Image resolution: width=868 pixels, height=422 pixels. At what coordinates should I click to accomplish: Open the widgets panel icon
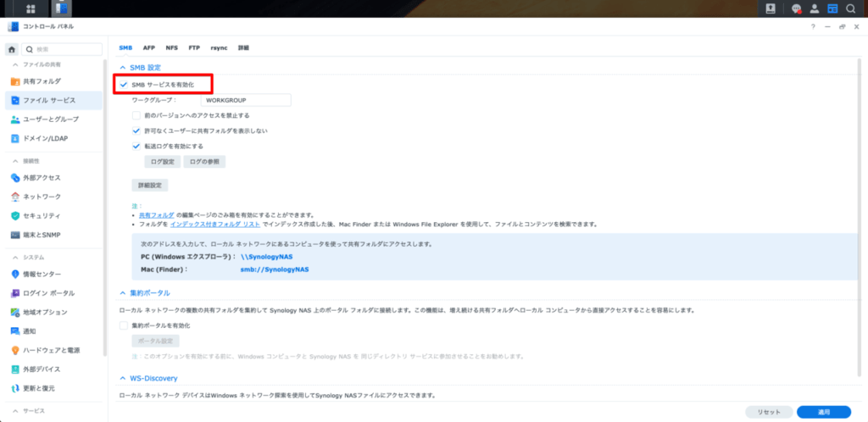tap(832, 8)
